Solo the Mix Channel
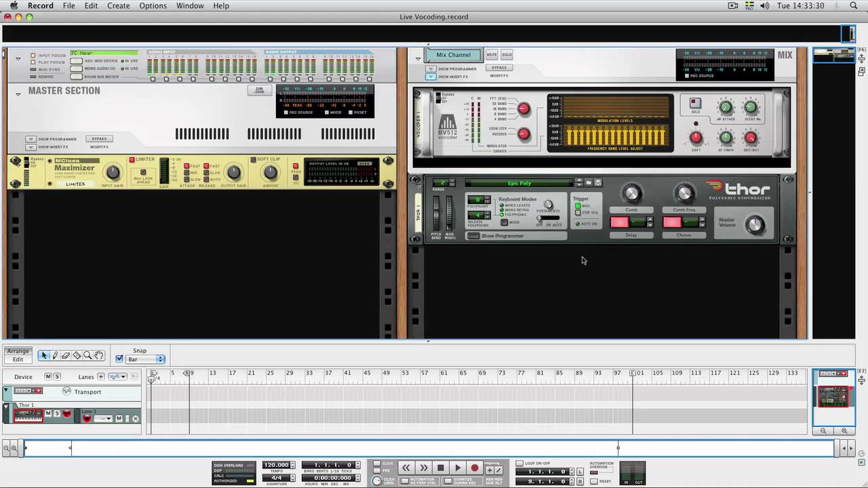Viewport: 868px width, 488px height. point(507,54)
